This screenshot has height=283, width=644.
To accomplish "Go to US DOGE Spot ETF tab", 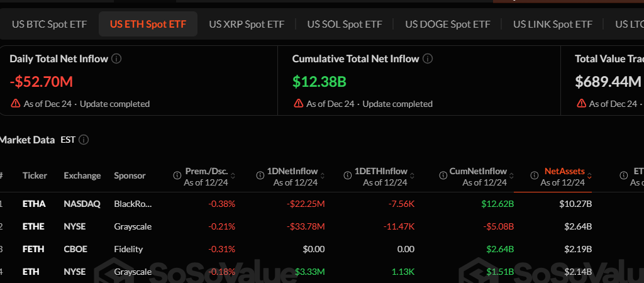I will coord(448,25).
